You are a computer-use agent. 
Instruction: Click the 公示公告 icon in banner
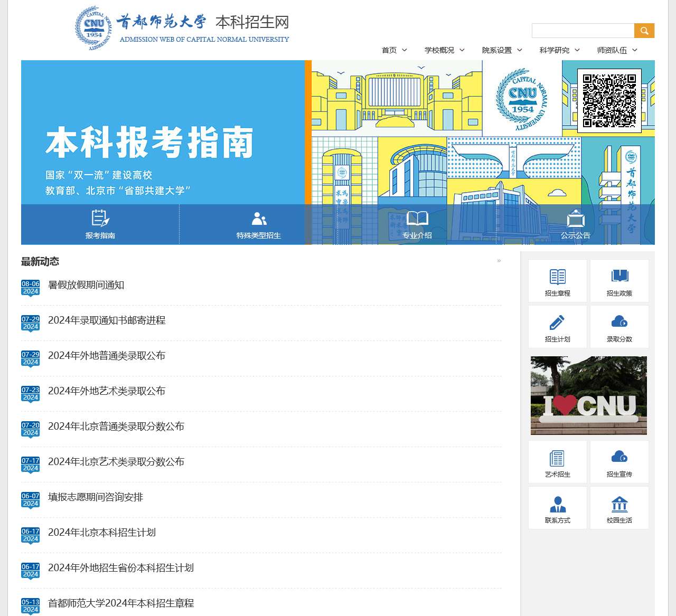576,219
